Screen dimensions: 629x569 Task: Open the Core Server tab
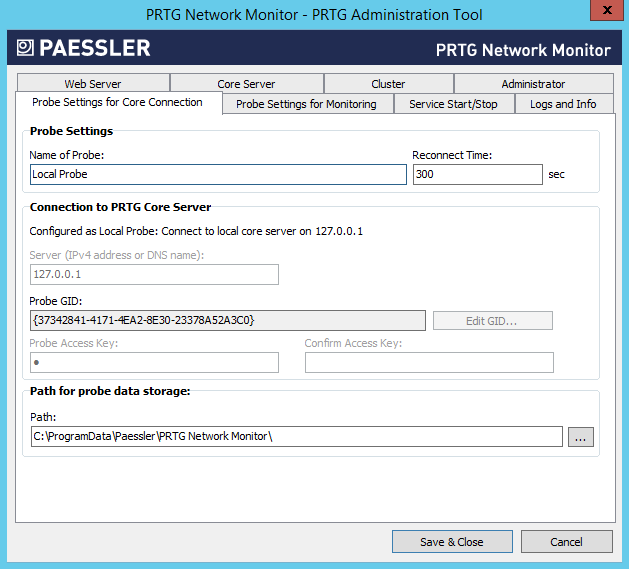coord(246,84)
